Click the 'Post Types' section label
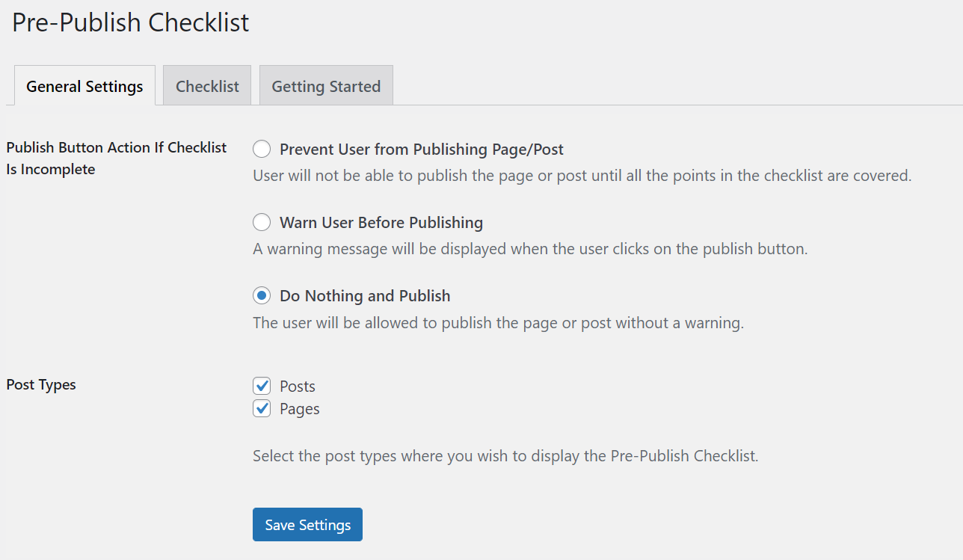The image size is (963, 560). click(41, 385)
